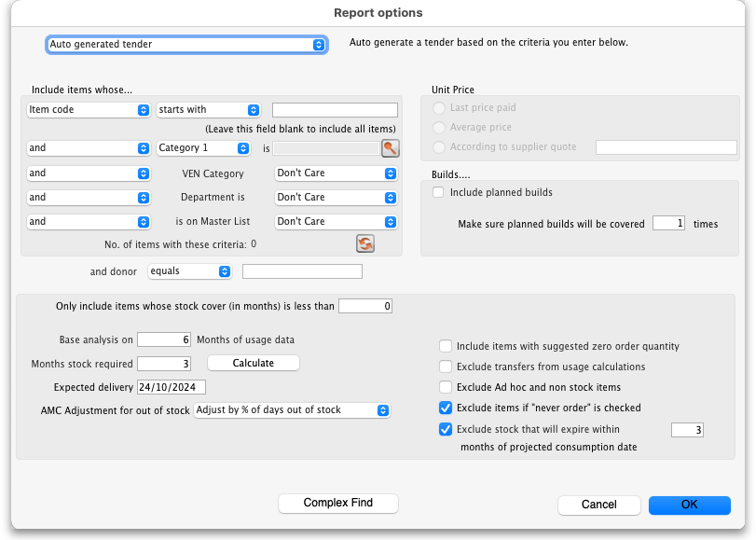Screen dimensions: 756x540
Task: Check Exclude transfers from usage calculations
Action: point(446,367)
